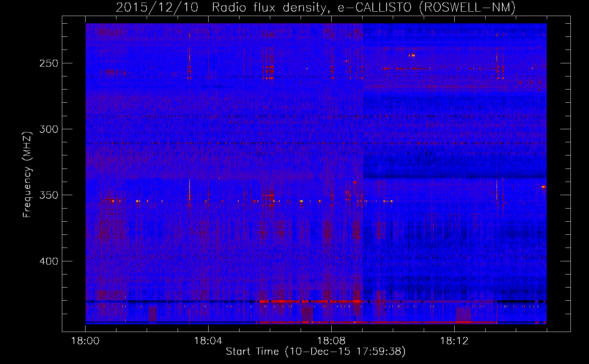The height and width of the screenshot is (364, 589).
Task: Click the Frequency (MHZ) axis title
Action: 27,174
